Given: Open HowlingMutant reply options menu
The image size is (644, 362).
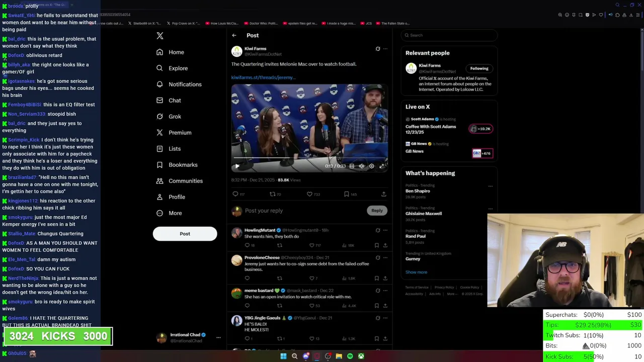Looking at the screenshot, I should click(385, 230).
